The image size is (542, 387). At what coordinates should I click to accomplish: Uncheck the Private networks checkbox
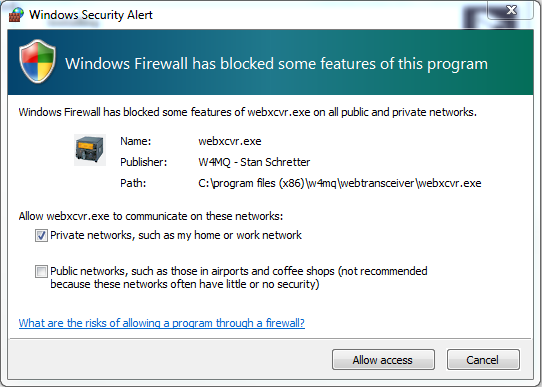click(41, 236)
